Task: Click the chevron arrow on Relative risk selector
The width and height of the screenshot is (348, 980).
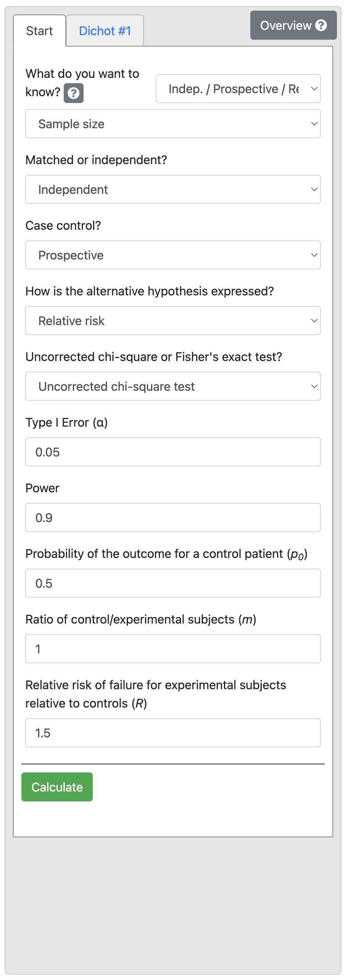Action: pos(314,321)
